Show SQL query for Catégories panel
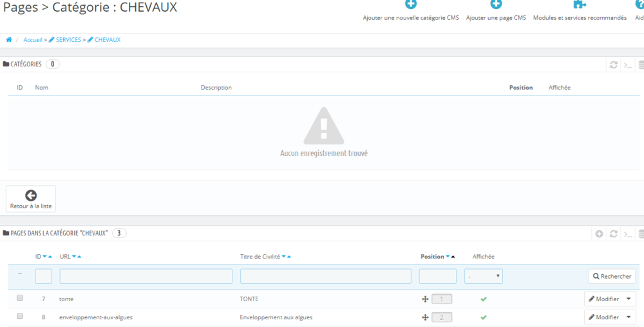This screenshot has width=644, height=327. pyautogui.click(x=628, y=65)
